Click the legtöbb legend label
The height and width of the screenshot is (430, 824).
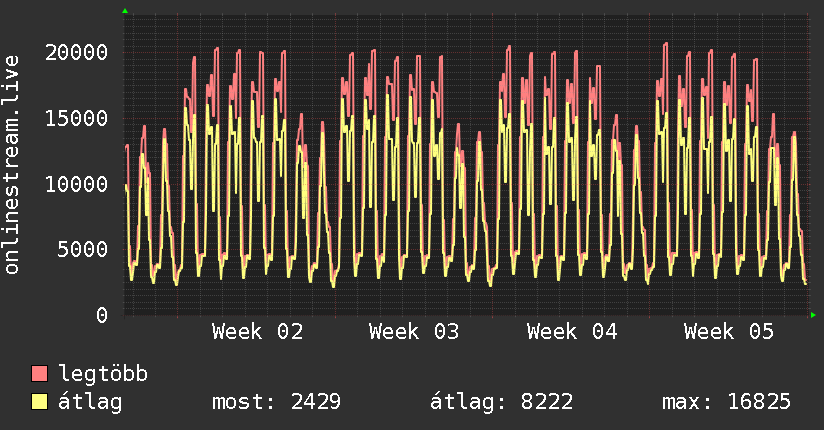coord(103,374)
